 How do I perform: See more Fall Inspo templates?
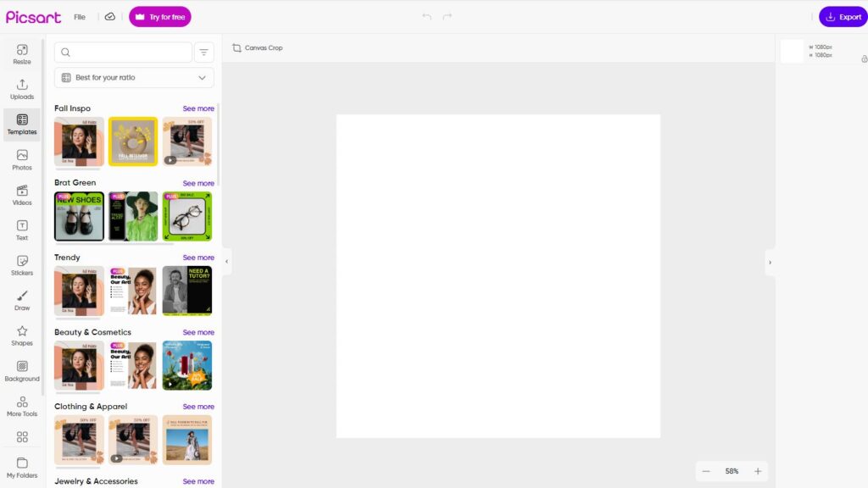pos(198,108)
